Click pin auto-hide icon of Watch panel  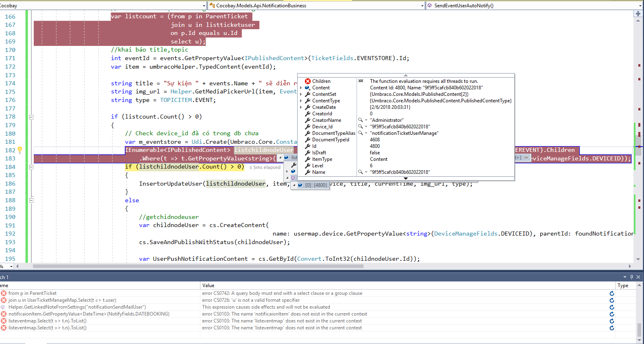click(631, 277)
